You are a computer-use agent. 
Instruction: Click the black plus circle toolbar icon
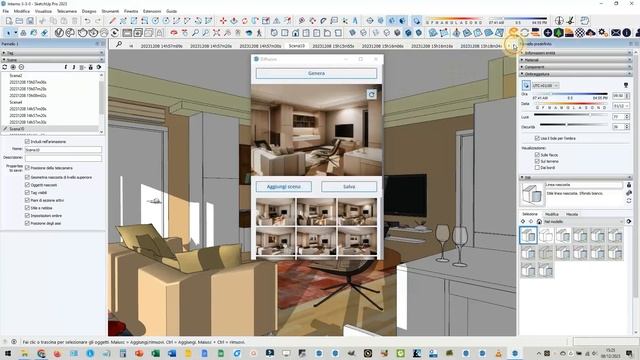click(x=548, y=33)
